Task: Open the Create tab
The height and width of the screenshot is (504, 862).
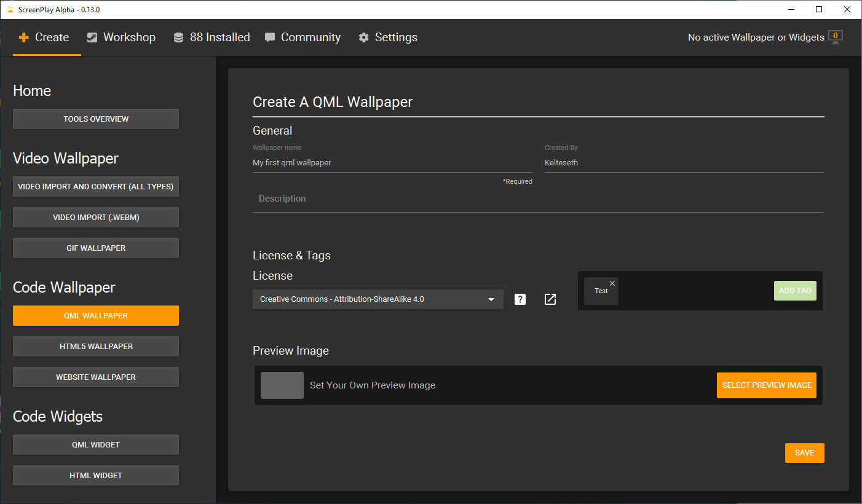Action: pos(47,37)
